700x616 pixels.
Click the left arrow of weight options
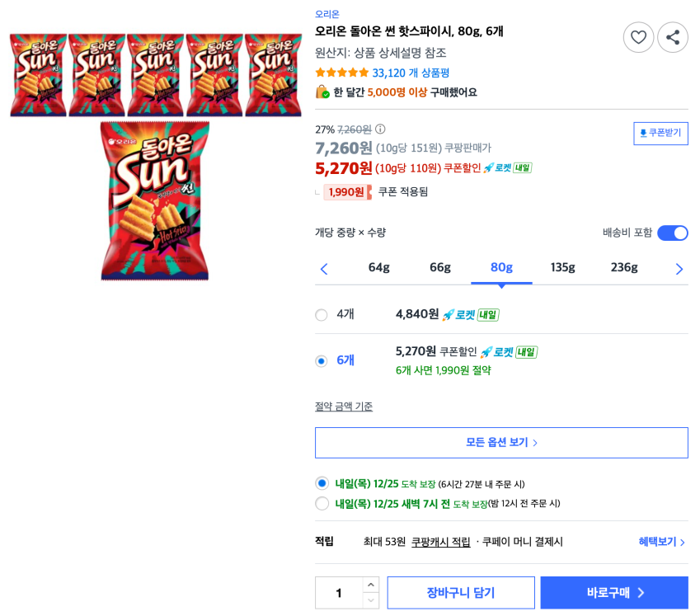[x=324, y=269]
